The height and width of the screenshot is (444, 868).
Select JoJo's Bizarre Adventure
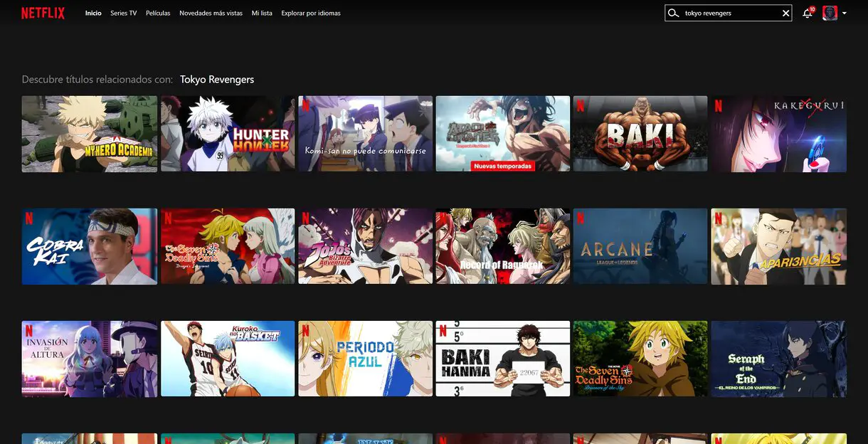coord(365,246)
